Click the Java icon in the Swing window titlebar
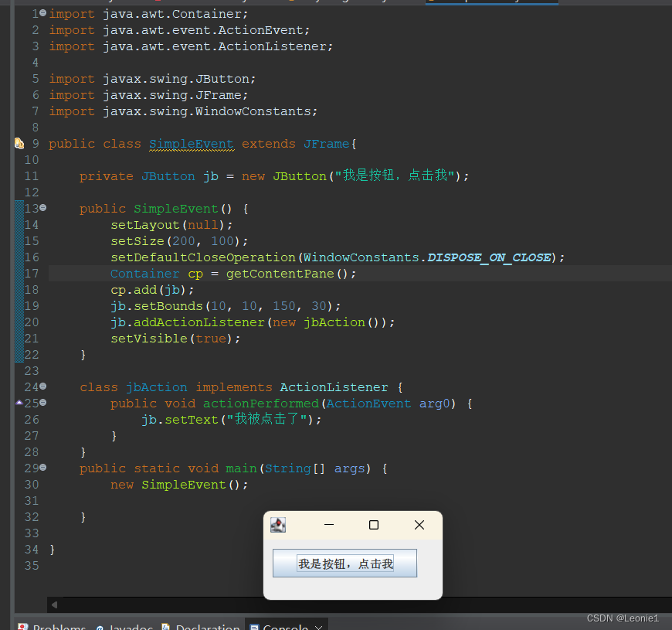The height and width of the screenshot is (630, 672). pyautogui.click(x=278, y=524)
